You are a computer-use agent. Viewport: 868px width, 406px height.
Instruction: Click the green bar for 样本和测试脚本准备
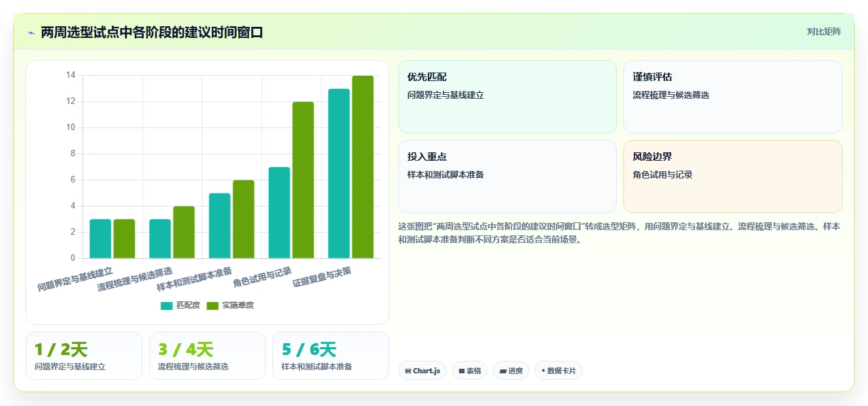point(243,219)
